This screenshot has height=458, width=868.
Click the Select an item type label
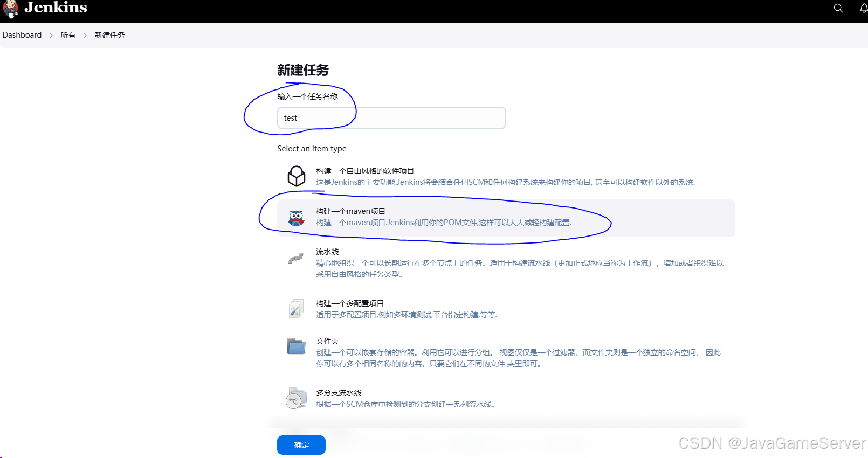click(x=312, y=149)
